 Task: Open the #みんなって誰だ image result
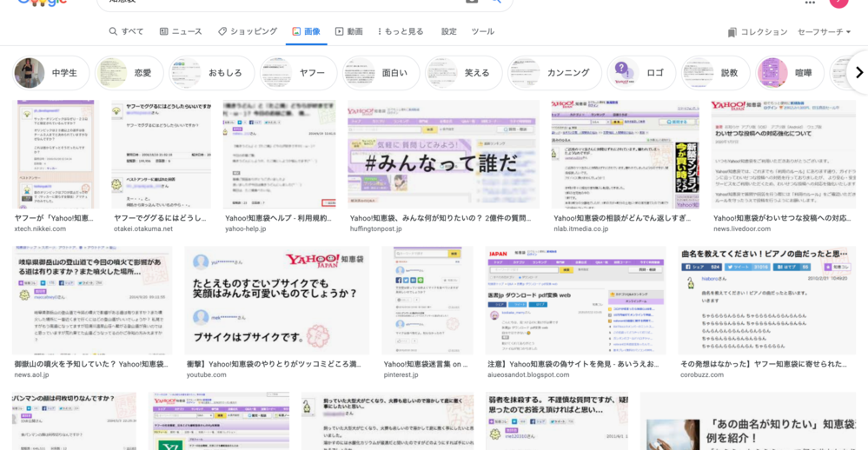click(x=443, y=155)
